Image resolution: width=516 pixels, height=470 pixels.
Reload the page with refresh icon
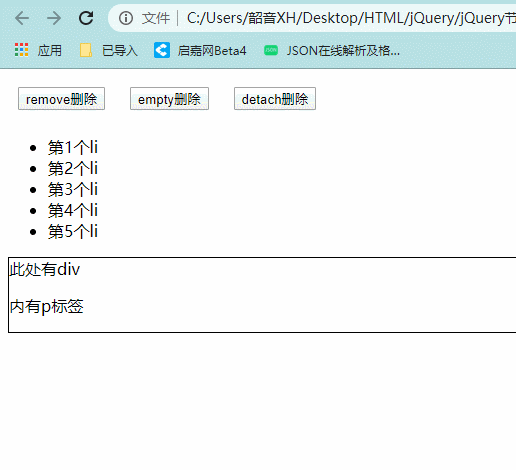point(86,18)
